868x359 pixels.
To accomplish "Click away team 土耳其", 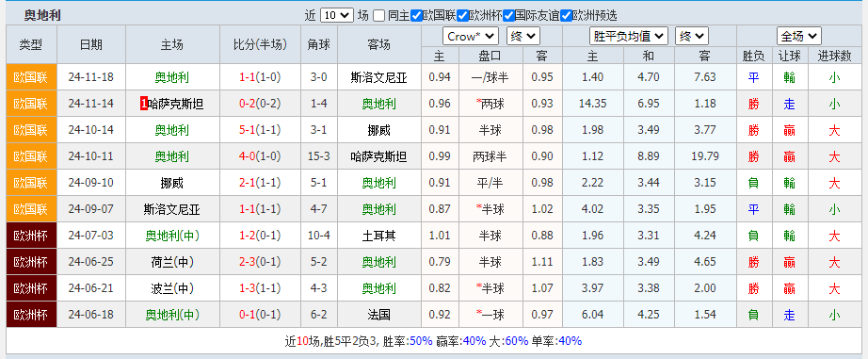I will [379, 236].
